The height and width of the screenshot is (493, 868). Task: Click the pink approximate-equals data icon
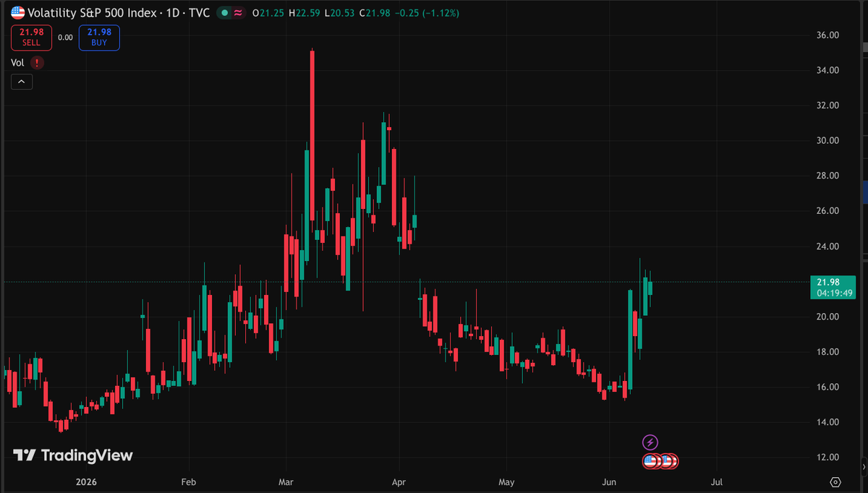237,13
